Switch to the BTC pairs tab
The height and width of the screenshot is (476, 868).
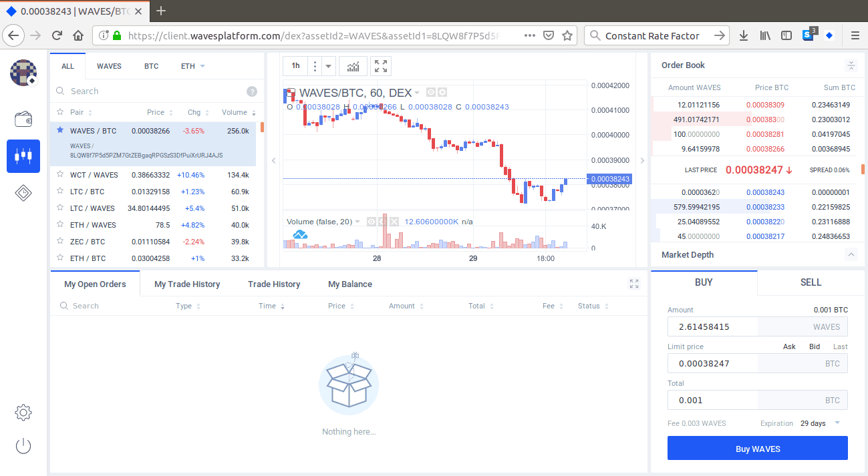point(151,66)
